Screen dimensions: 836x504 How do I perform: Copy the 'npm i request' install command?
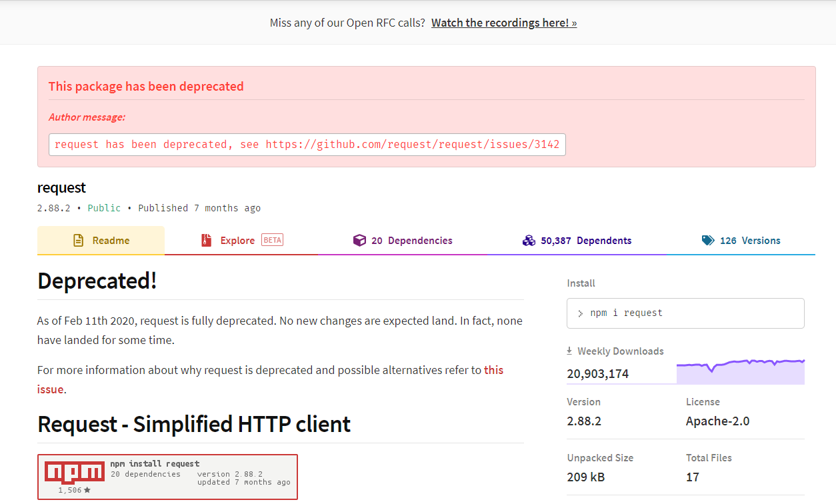point(685,313)
